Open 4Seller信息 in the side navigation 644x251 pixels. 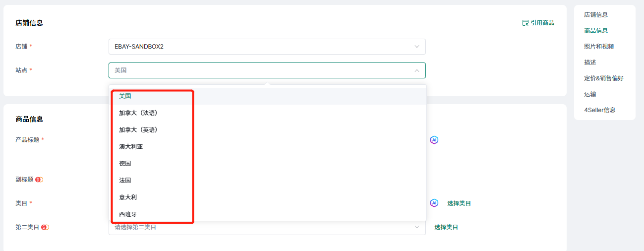point(599,110)
